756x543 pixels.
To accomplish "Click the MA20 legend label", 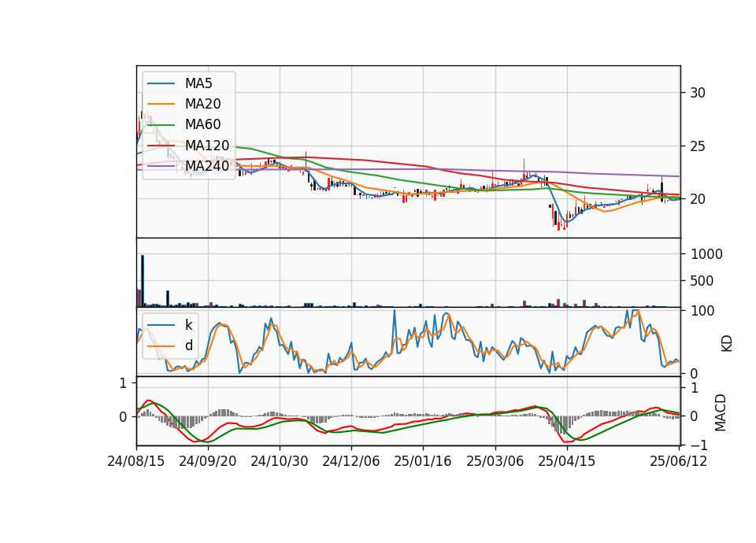I will [202, 104].
